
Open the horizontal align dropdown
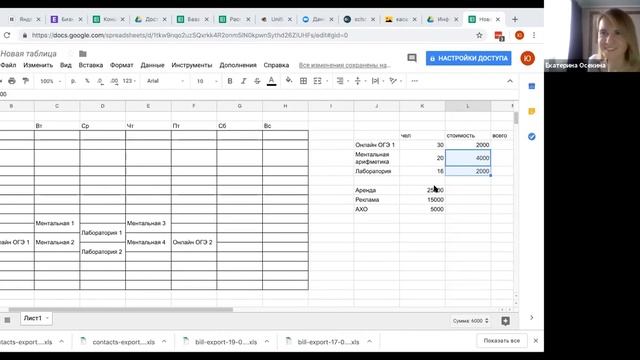342,81
